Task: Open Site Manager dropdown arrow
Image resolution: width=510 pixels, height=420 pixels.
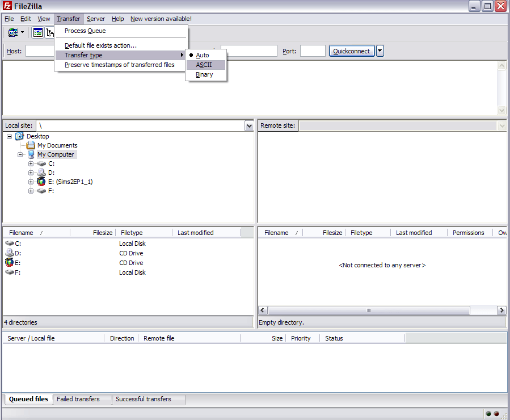Action: [23, 32]
